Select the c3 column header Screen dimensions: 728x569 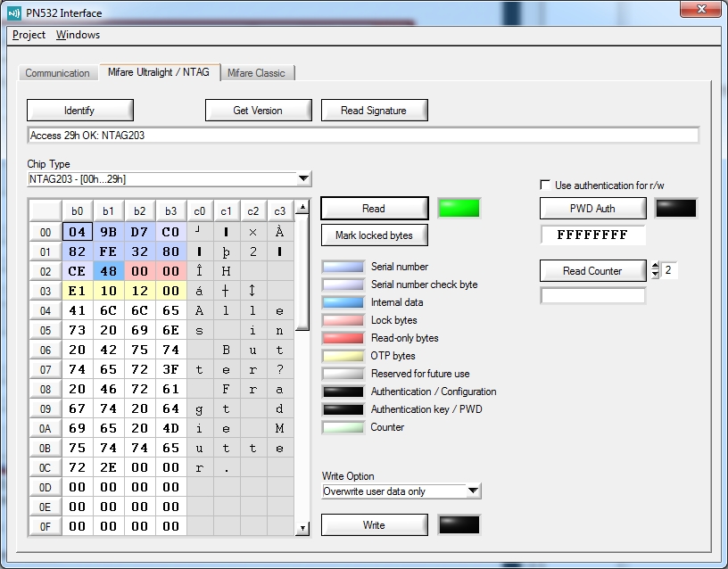[280, 211]
